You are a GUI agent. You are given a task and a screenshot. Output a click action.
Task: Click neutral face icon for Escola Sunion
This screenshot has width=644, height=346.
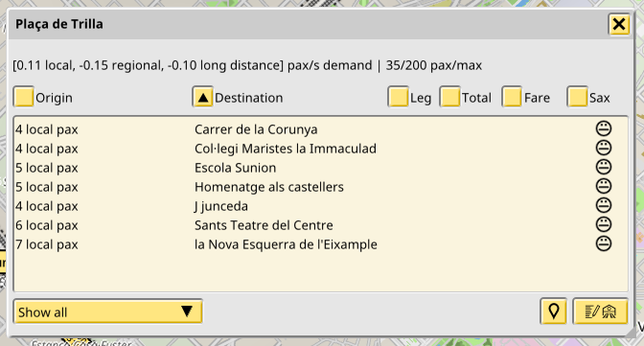tap(604, 167)
